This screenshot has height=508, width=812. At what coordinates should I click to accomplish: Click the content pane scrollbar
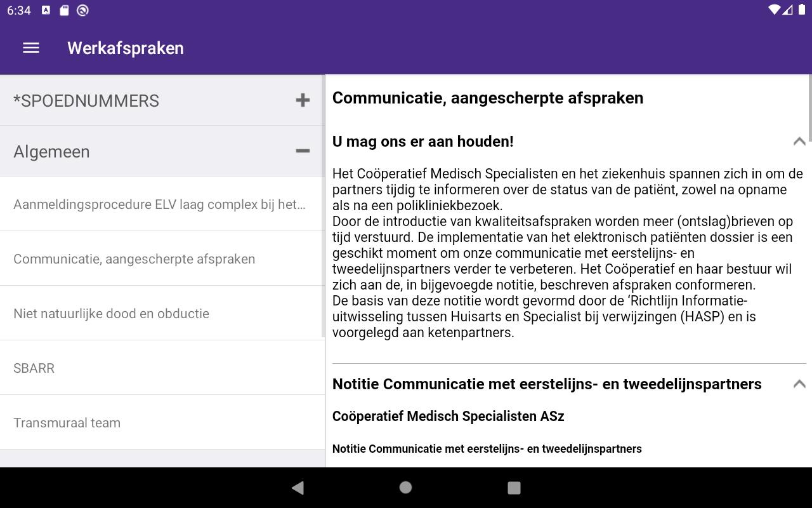click(809, 108)
